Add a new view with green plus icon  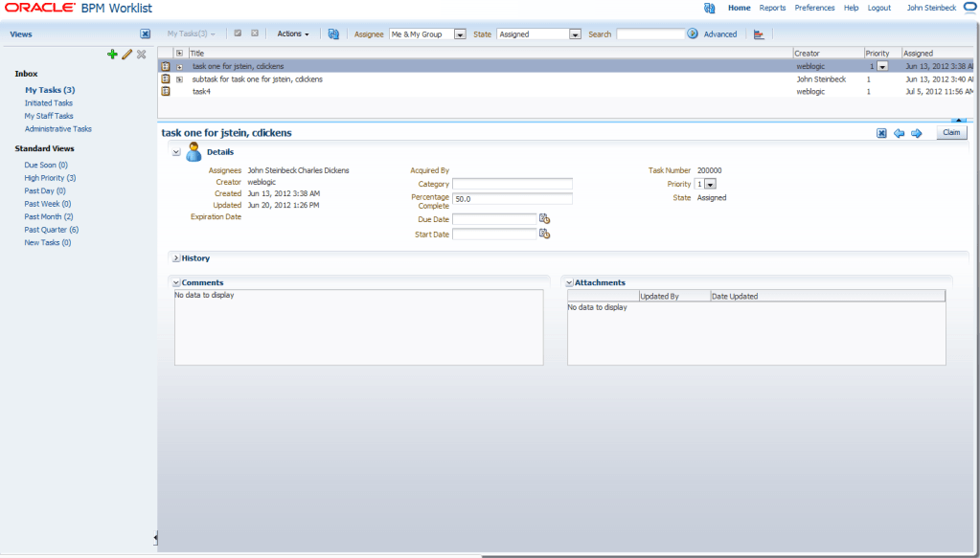[x=112, y=55]
